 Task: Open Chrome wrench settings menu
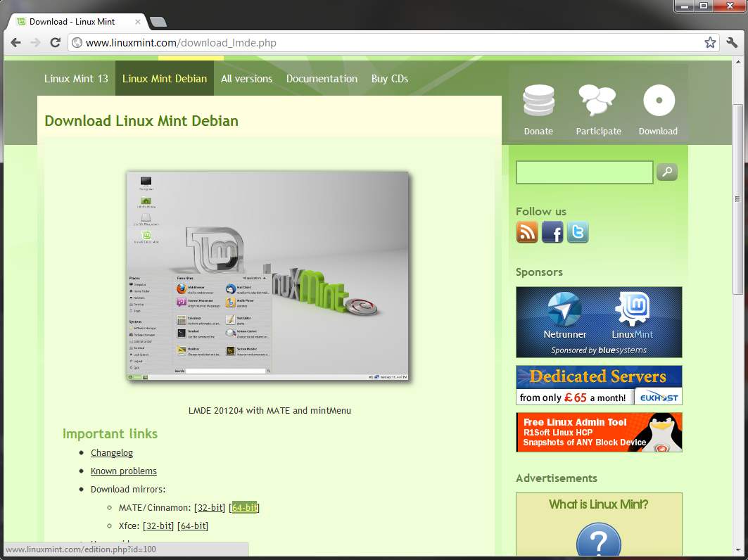[x=733, y=42]
